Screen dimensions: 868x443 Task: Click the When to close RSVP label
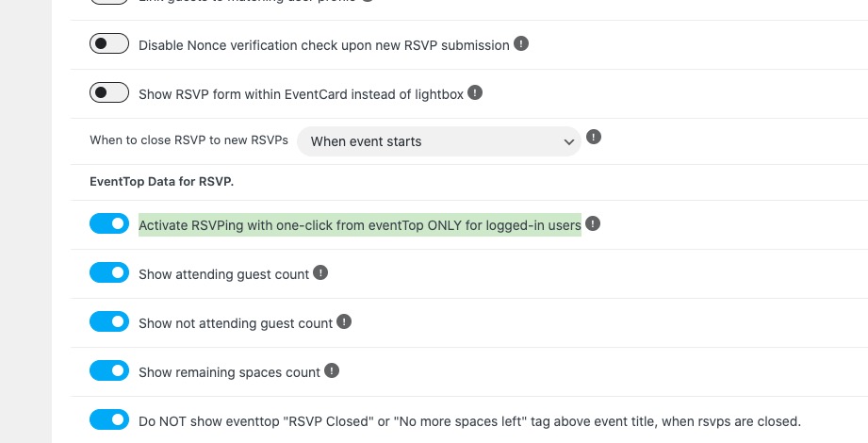coord(188,140)
